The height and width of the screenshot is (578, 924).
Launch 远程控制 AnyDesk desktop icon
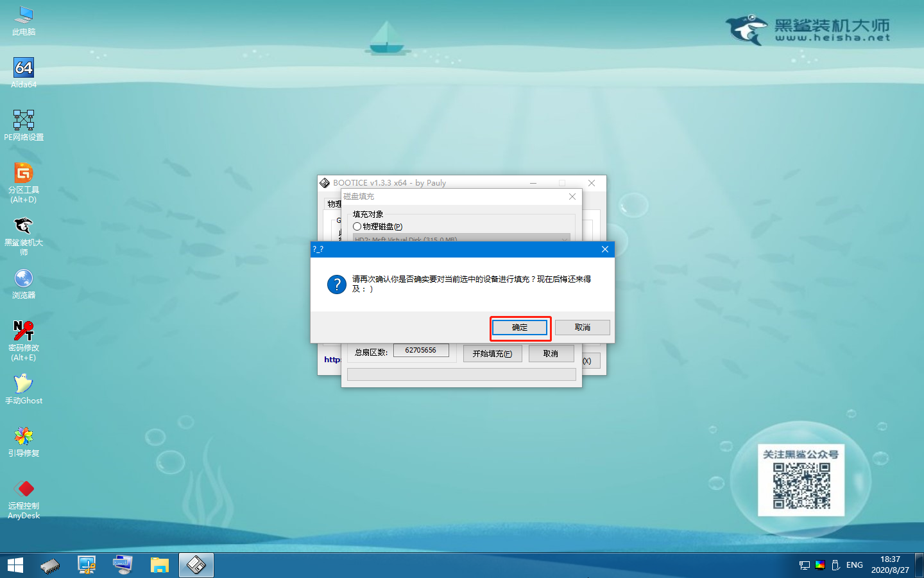pyautogui.click(x=24, y=499)
